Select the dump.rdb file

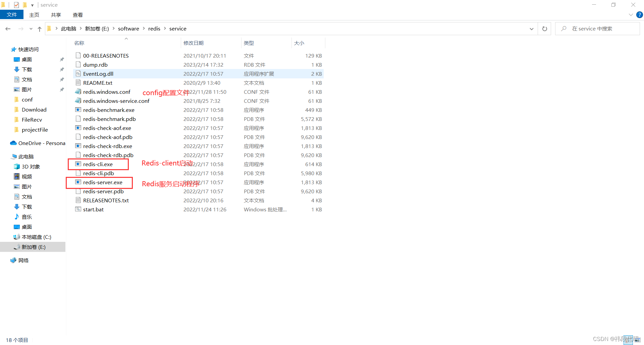point(95,65)
